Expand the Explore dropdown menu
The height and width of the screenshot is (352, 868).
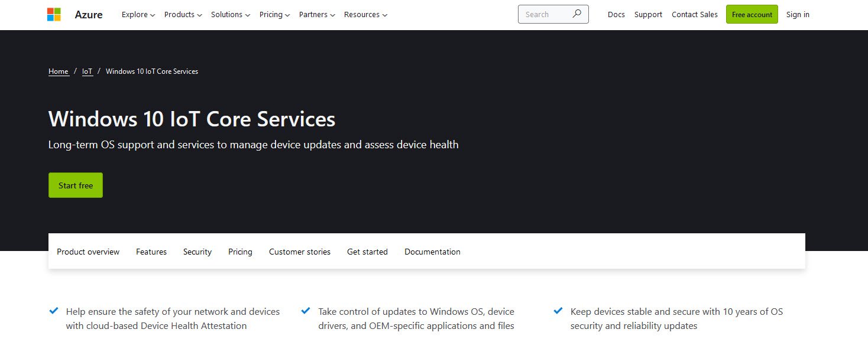138,15
